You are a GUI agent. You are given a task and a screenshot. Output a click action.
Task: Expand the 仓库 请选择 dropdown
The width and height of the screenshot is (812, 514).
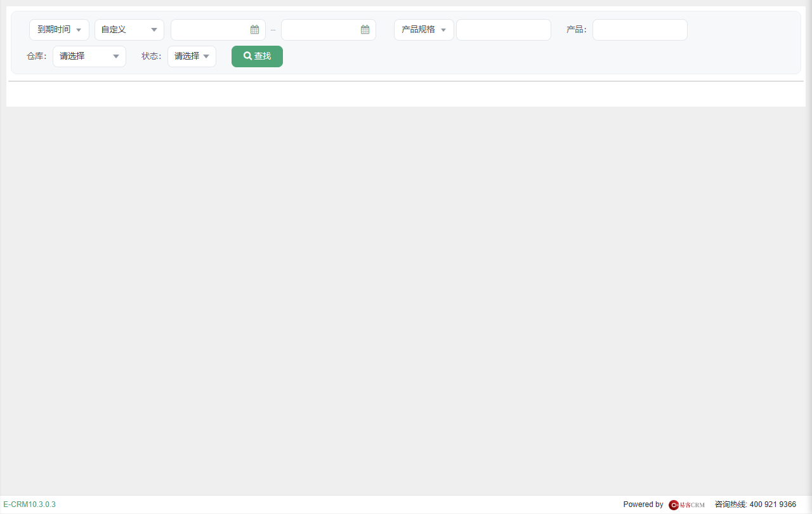89,56
